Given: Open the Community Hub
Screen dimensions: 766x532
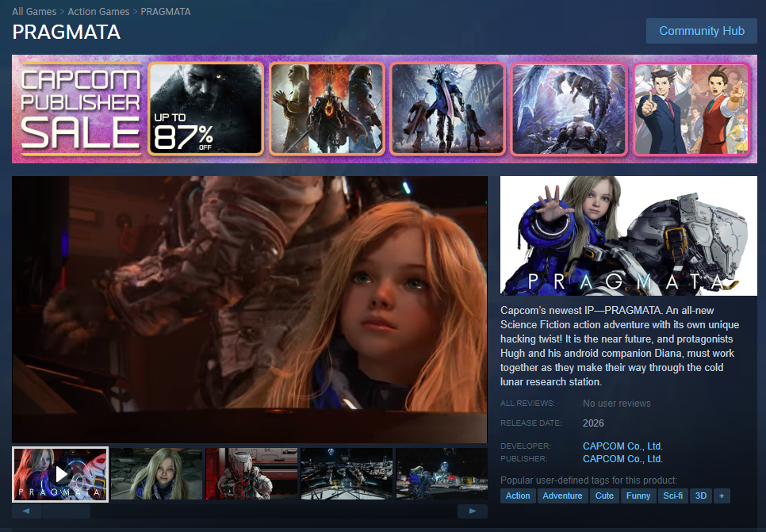Looking at the screenshot, I should (701, 31).
